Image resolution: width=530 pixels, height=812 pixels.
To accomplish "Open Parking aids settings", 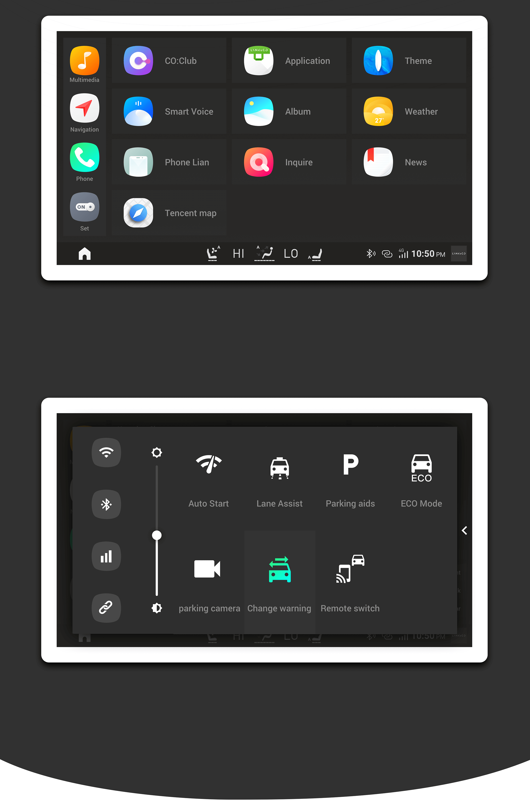I will click(349, 479).
